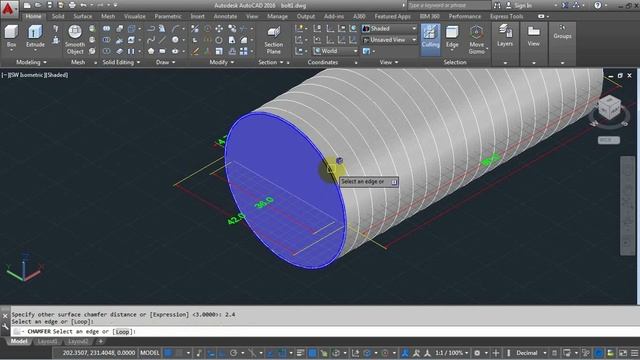The width and height of the screenshot is (640, 360).
Task: Click the customize wrench icon on command line
Action: point(5,326)
